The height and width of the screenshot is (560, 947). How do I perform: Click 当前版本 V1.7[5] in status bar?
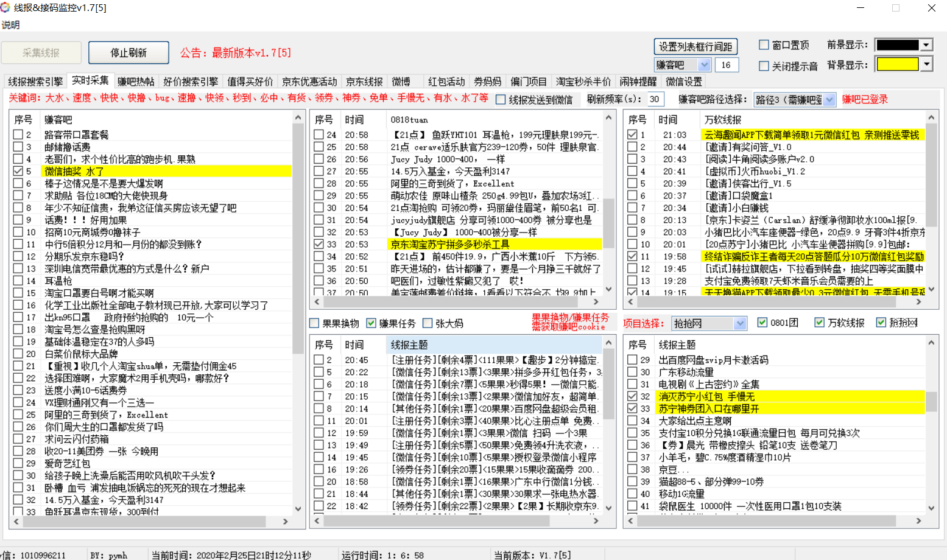532,555
